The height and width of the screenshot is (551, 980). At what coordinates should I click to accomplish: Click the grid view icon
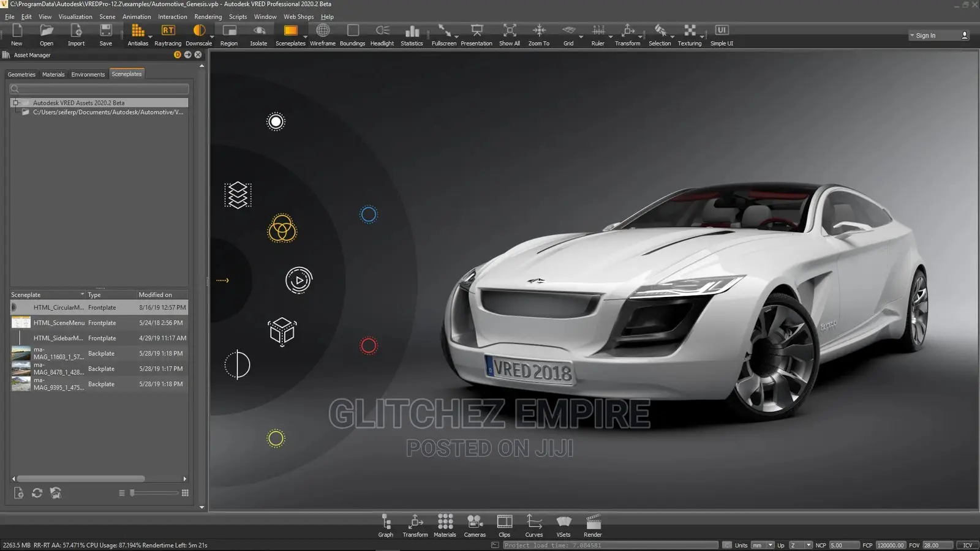click(185, 493)
